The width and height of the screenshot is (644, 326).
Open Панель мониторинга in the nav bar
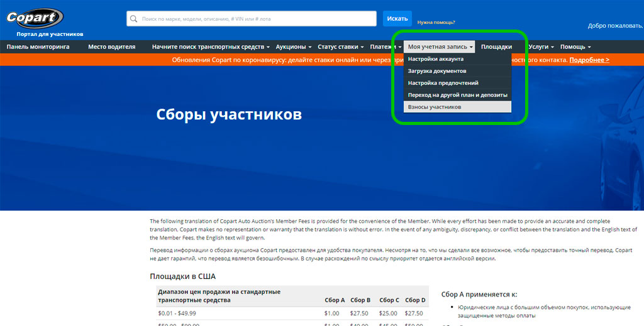point(38,46)
